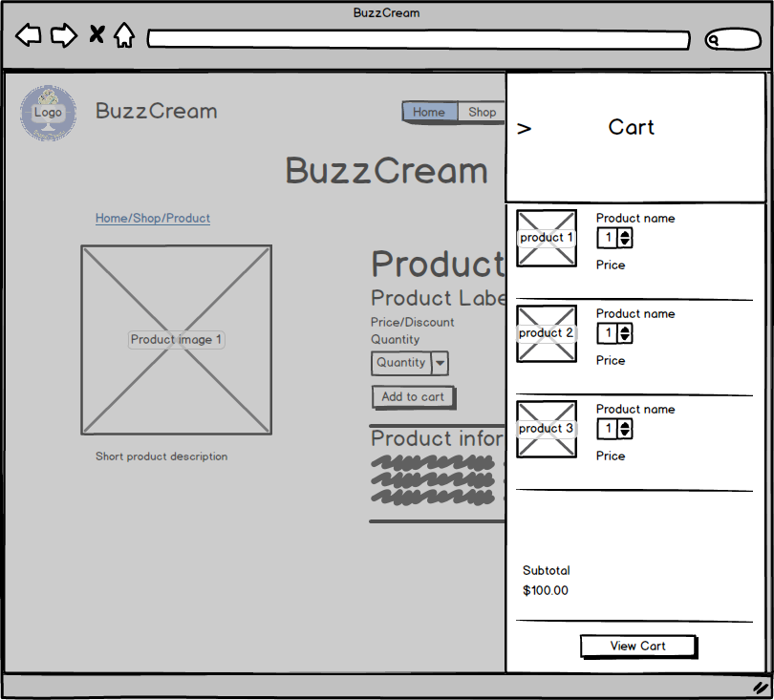Click inside the browser address bar
Screen dimensions: 774x700
pyautogui.click(x=420, y=40)
